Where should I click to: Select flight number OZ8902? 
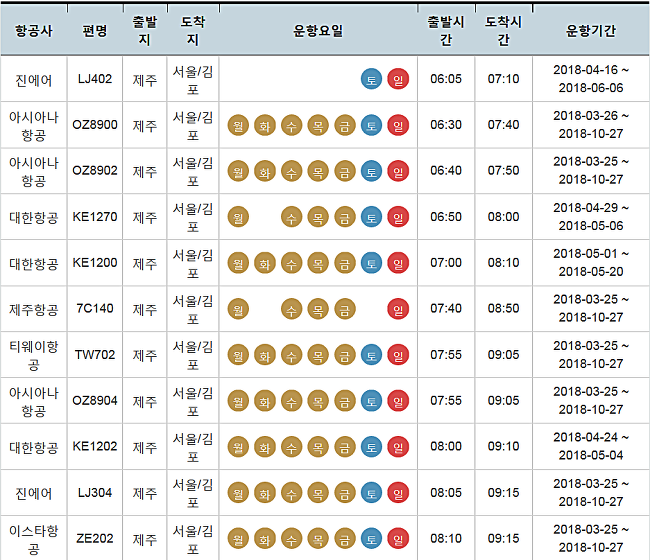95,170
